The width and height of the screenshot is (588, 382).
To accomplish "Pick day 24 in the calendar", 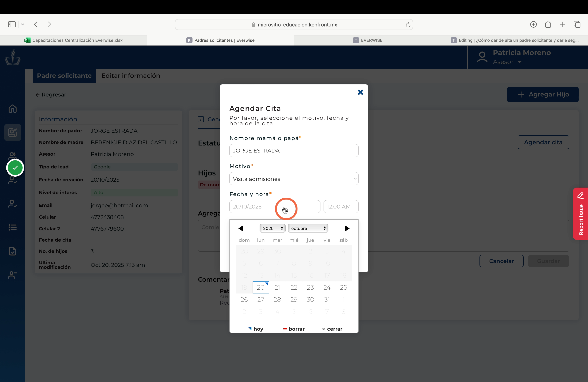I will tap(327, 287).
